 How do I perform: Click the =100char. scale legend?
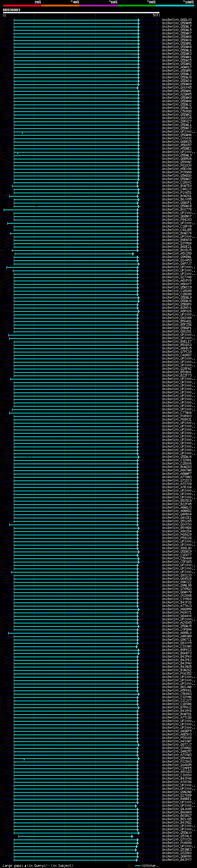coord(146,866)
